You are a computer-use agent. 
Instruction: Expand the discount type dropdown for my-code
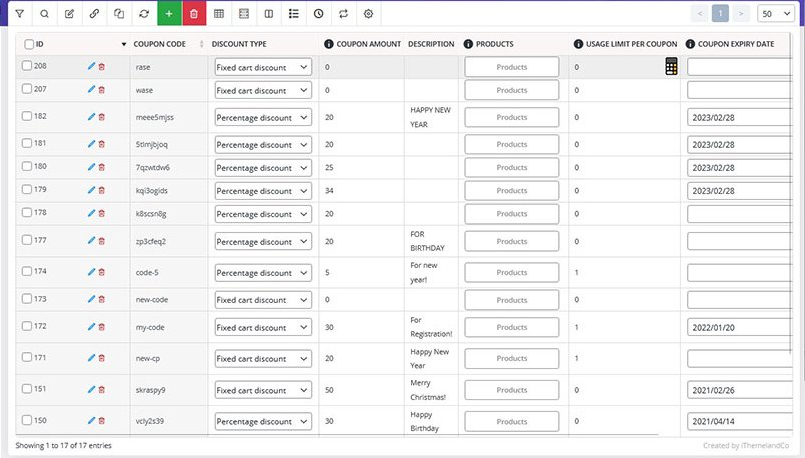[x=263, y=327]
